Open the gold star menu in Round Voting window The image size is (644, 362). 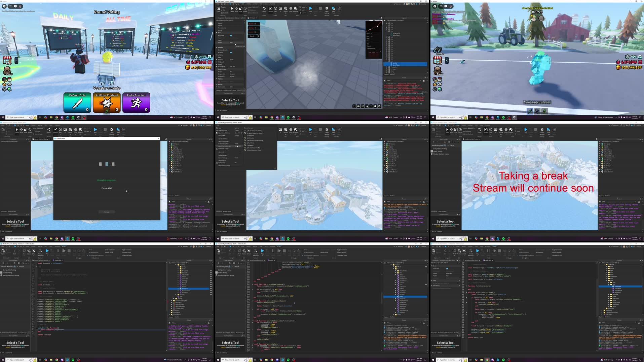coord(4,84)
